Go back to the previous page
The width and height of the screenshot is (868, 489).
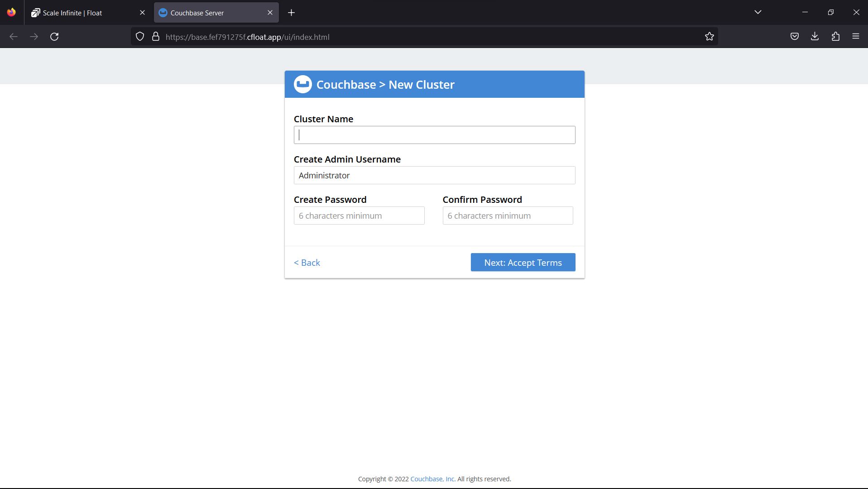click(14, 37)
